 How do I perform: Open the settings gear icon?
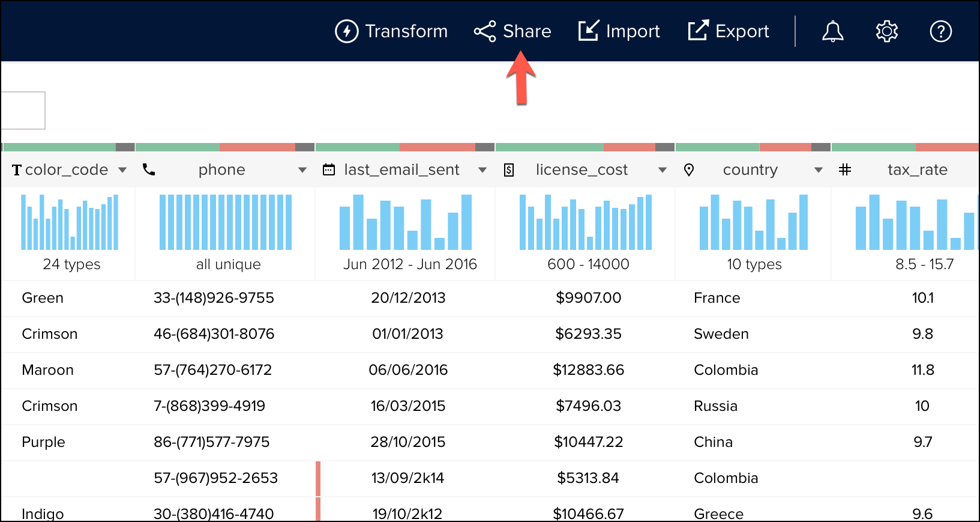click(886, 31)
